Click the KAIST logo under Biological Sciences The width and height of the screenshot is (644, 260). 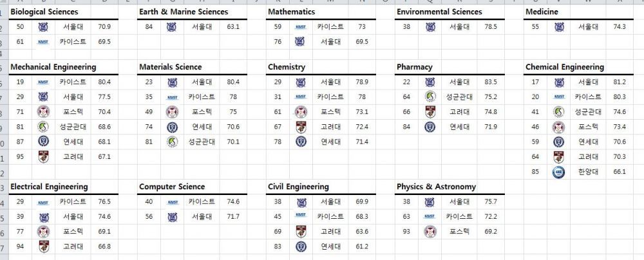pyautogui.click(x=43, y=42)
